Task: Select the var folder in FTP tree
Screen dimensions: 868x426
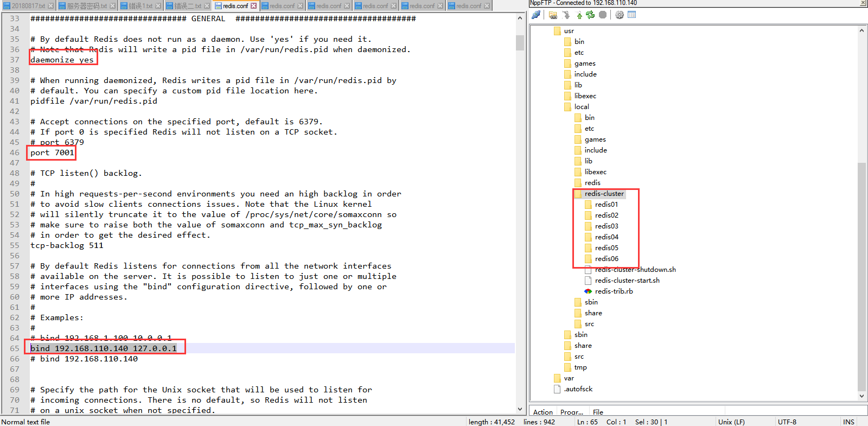Action: pos(569,378)
